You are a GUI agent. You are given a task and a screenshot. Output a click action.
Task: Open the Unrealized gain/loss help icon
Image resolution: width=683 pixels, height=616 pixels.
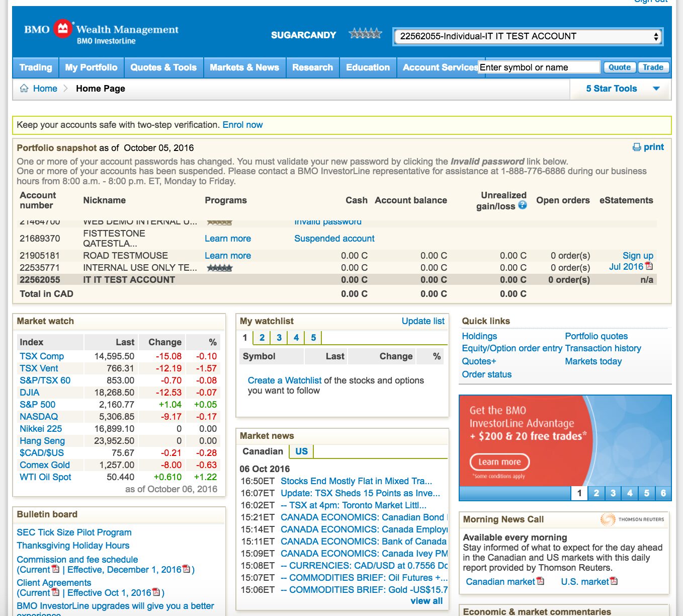point(523,205)
